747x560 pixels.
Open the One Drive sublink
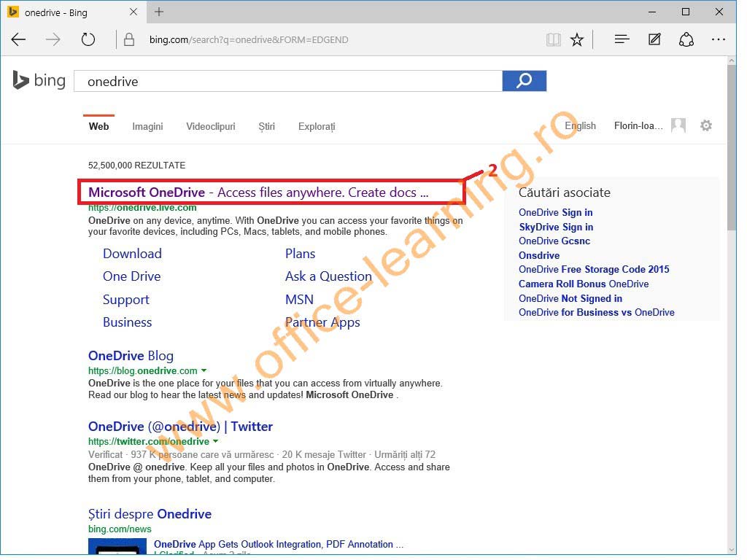[x=132, y=276]
